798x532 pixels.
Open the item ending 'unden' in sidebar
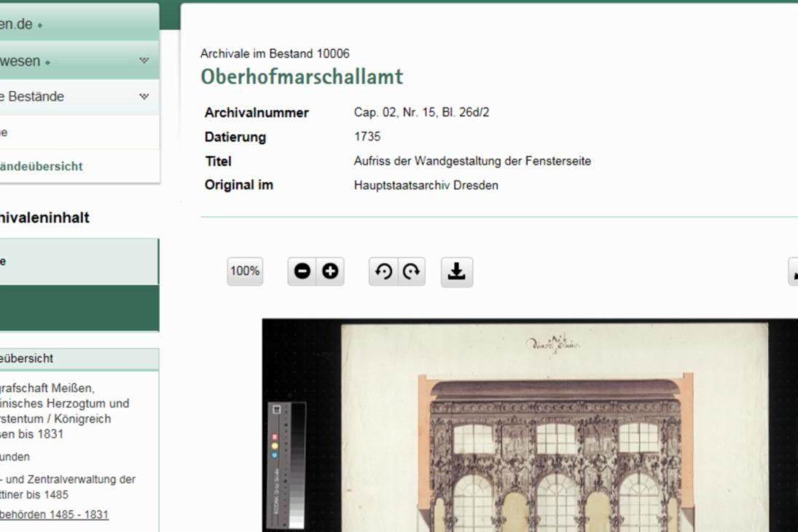[15, 457]
